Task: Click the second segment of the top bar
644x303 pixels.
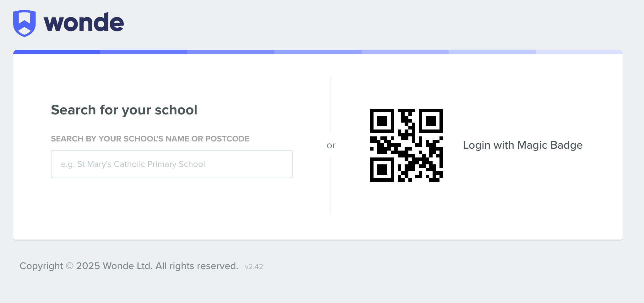Action: [x=144, y=52]
